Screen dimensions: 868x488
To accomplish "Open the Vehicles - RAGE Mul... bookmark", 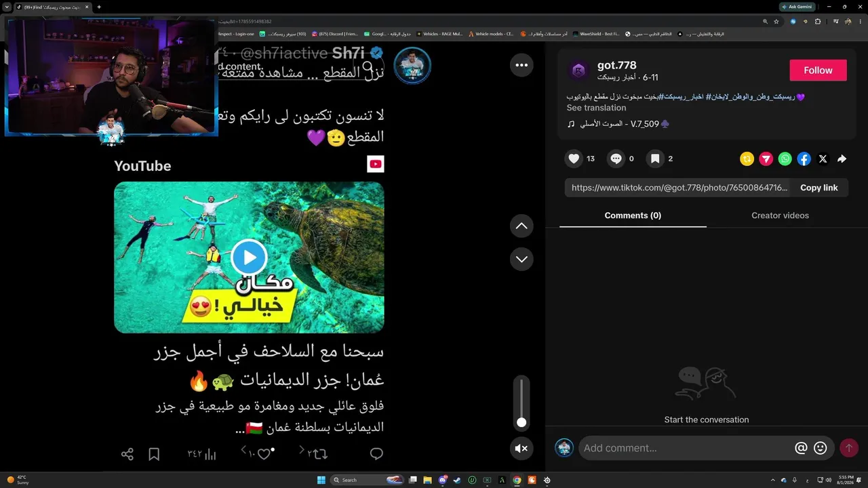I will point(439,33).
